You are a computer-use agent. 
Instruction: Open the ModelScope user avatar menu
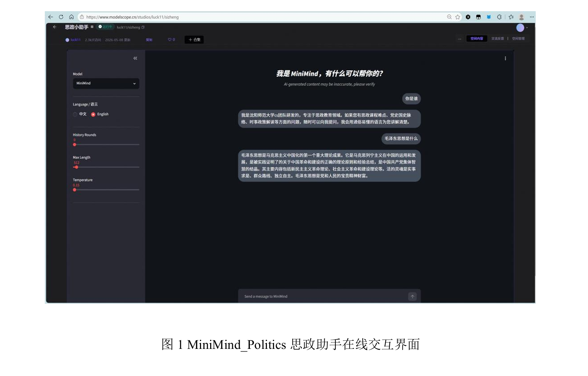[x=520, y=28]
